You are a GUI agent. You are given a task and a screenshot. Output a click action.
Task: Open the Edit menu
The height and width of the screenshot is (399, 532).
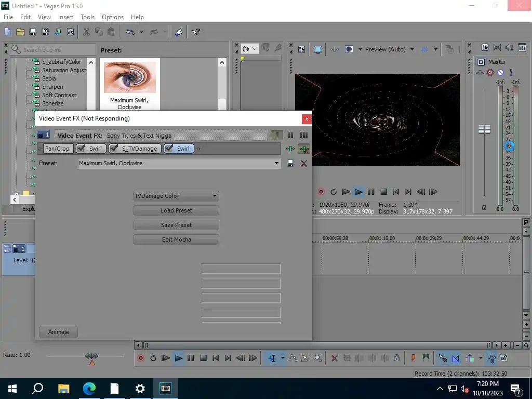coord(25,17)
